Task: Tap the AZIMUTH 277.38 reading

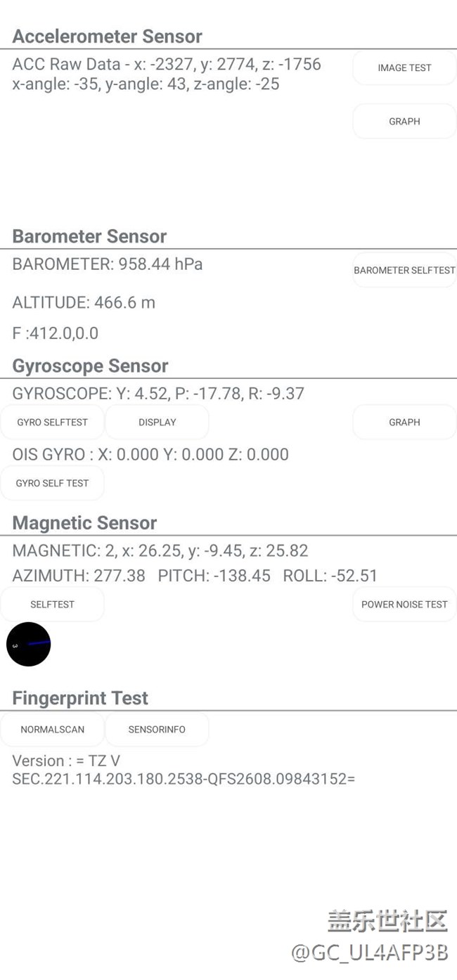Action: 79,576
